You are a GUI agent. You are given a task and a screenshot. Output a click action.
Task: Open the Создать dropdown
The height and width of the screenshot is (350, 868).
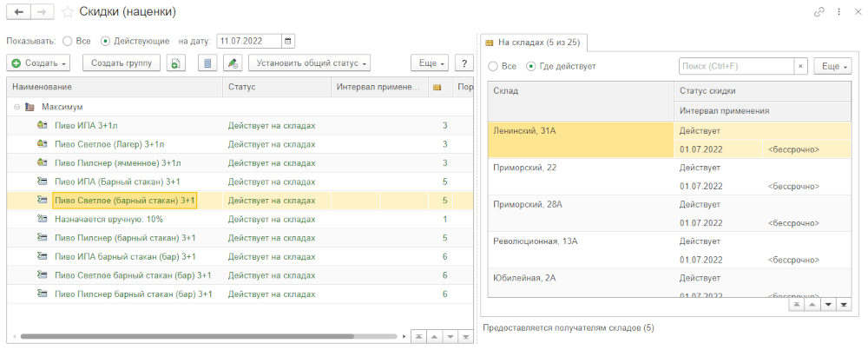pos(39,63)
